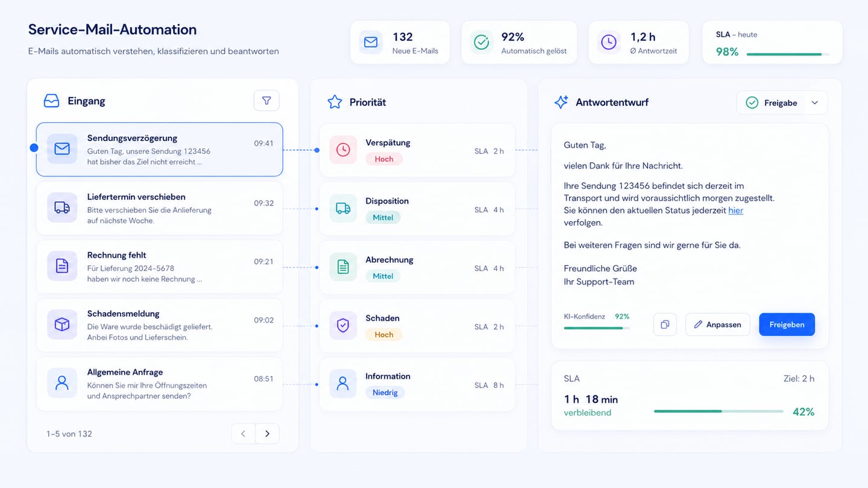Click the KI-Konfidenz progress bar
The image size is (868, 488).
596,328
